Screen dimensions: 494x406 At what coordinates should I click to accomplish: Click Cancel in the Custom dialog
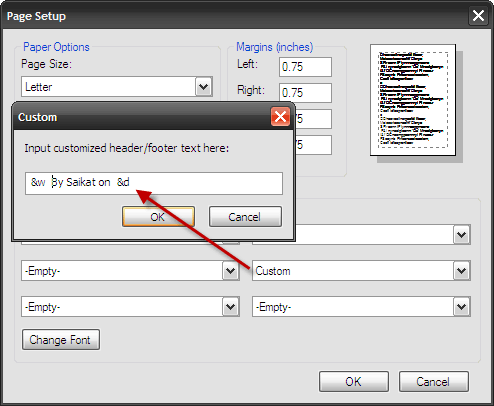click(245, 217)
